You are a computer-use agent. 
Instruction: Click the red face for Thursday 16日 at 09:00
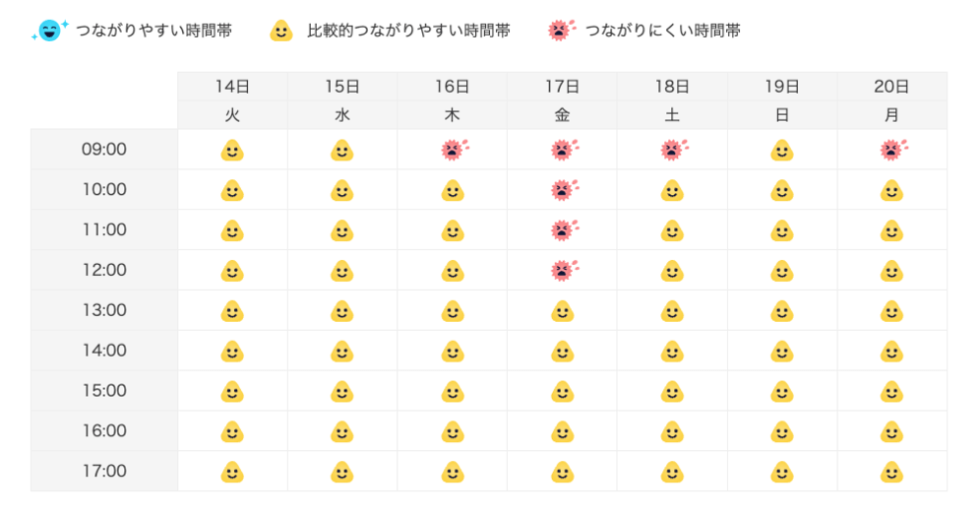click(x=452, y=151)
